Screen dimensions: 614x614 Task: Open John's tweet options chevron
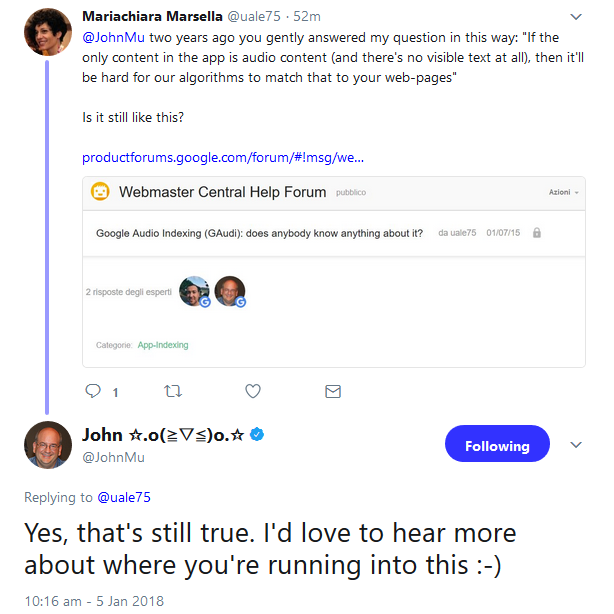tap(575, 445)
